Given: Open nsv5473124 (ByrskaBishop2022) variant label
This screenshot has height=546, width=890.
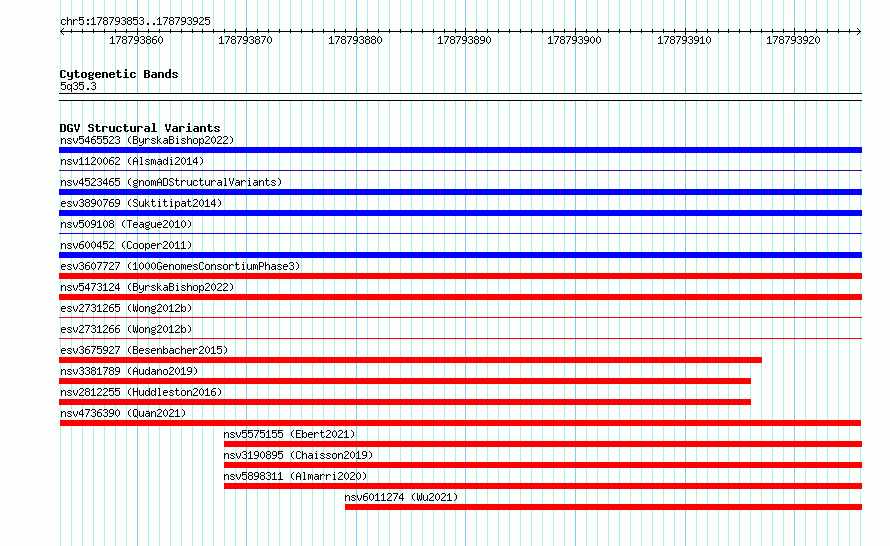Looking at the screenshot, I should click(147, 287).
